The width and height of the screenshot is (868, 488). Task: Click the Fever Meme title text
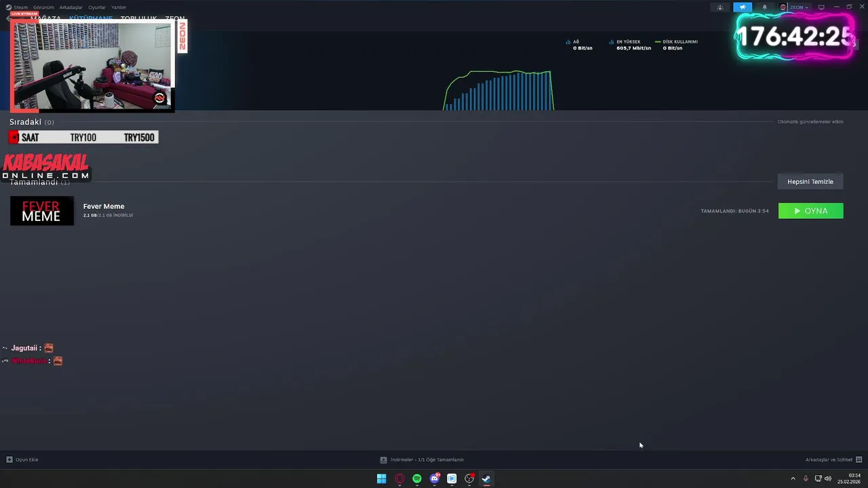tap(104, 206)
